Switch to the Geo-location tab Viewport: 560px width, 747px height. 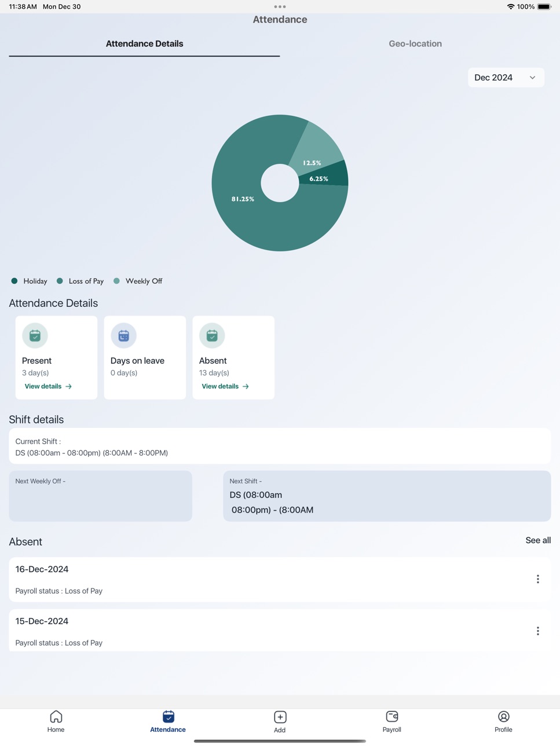[415, 43]
